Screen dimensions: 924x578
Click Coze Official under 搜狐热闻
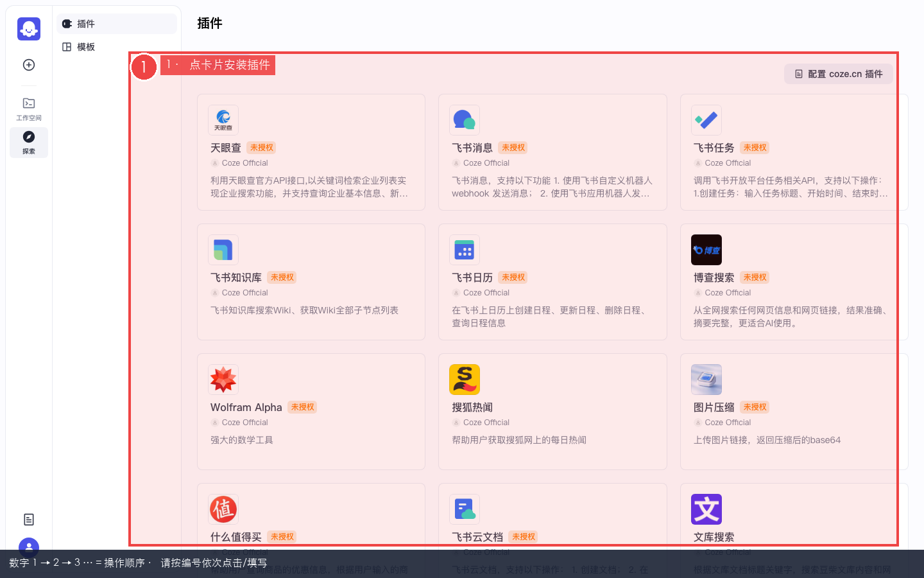pyautogui.click(x=486, y=423)
